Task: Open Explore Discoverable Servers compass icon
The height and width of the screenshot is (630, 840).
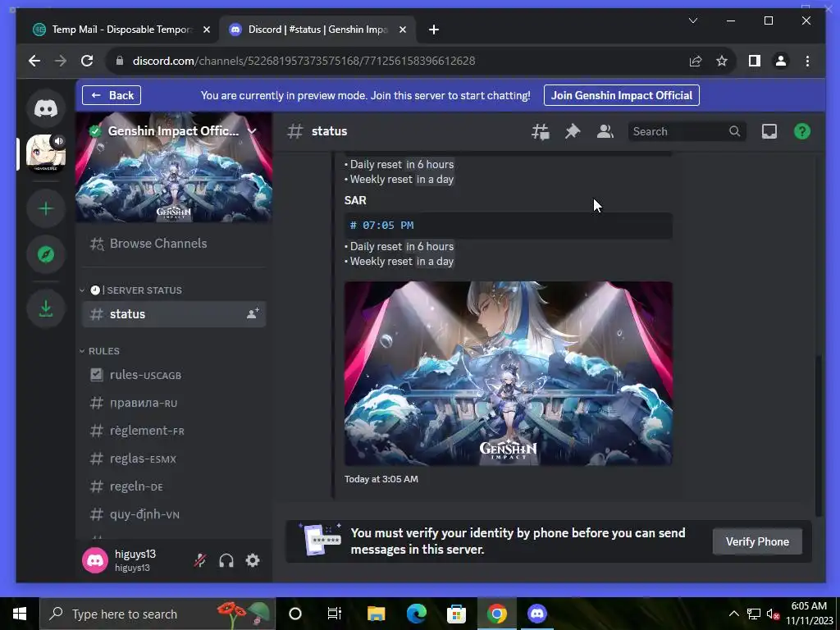Action: click(46, 254)
